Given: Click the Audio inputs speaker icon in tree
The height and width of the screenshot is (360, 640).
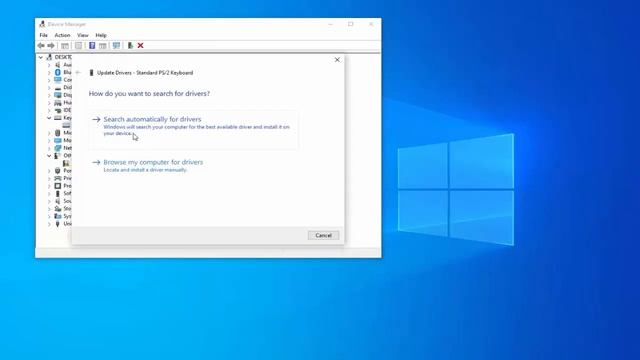Looking at the screenshot, I should (x=58, y=64).
